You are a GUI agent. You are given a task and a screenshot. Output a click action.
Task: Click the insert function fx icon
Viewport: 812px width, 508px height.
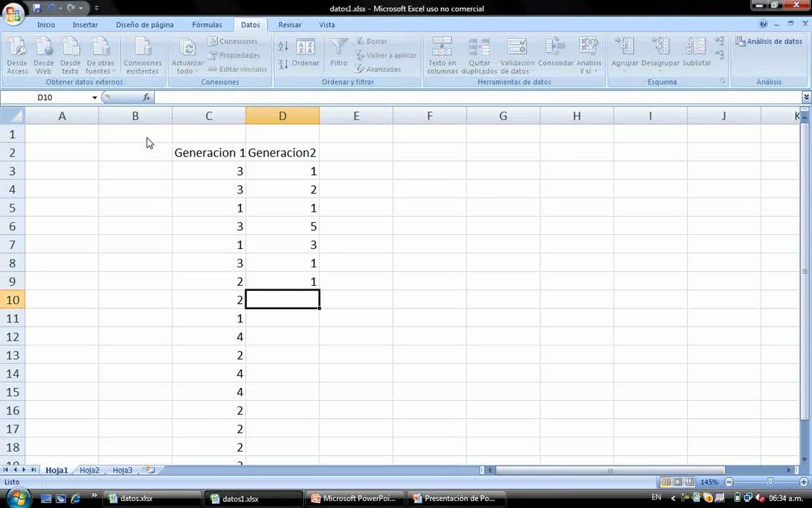[147, 97]
